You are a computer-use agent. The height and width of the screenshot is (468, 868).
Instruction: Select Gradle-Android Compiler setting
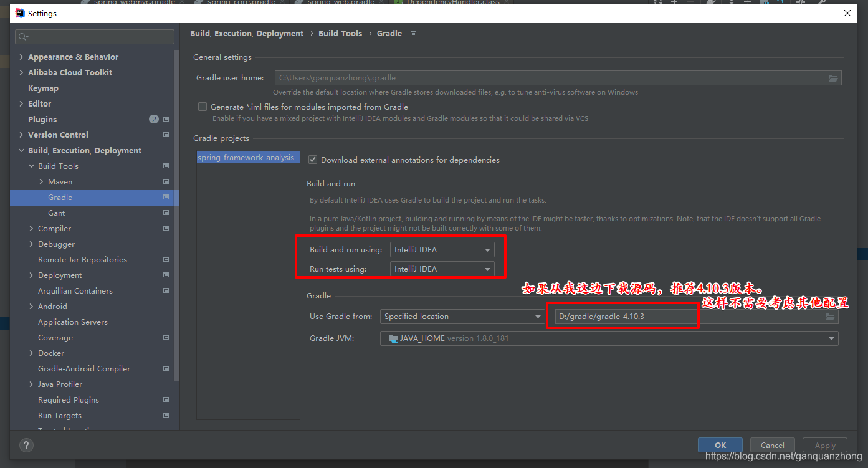84,368
